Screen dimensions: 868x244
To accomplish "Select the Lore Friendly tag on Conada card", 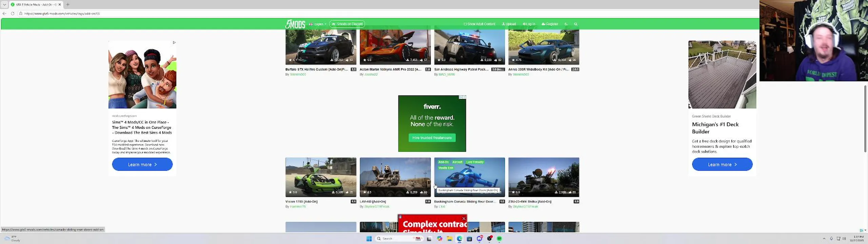I will coord(475,162).
